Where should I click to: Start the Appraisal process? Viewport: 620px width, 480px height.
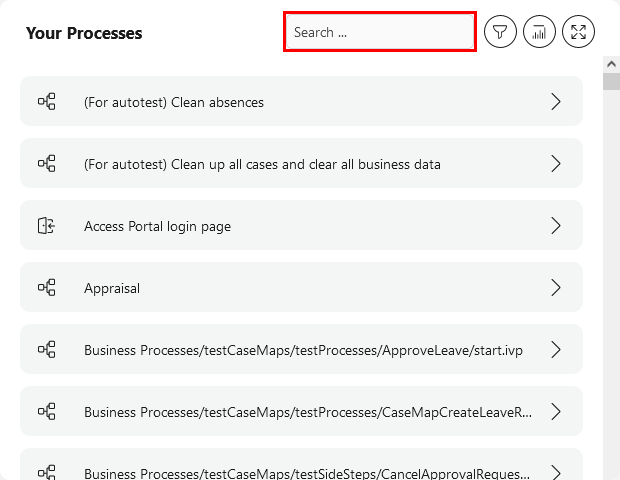(112, 288)
